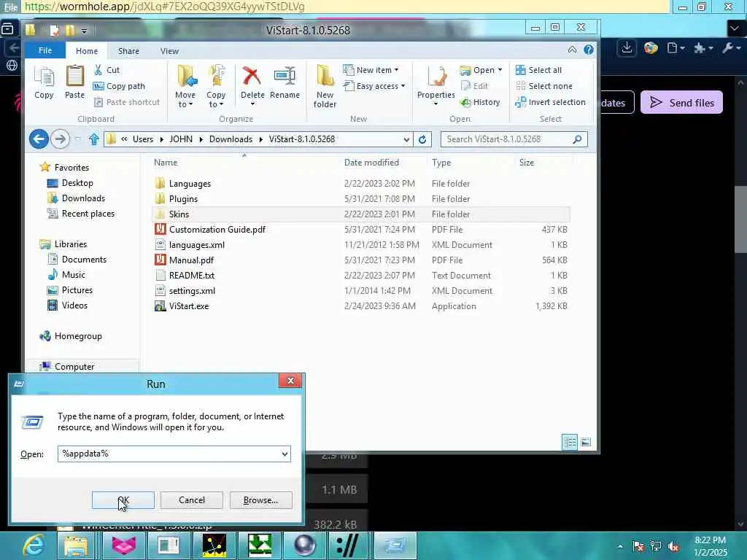Click Select none in ribbon

pyautogui.click(x=544, y=86)
